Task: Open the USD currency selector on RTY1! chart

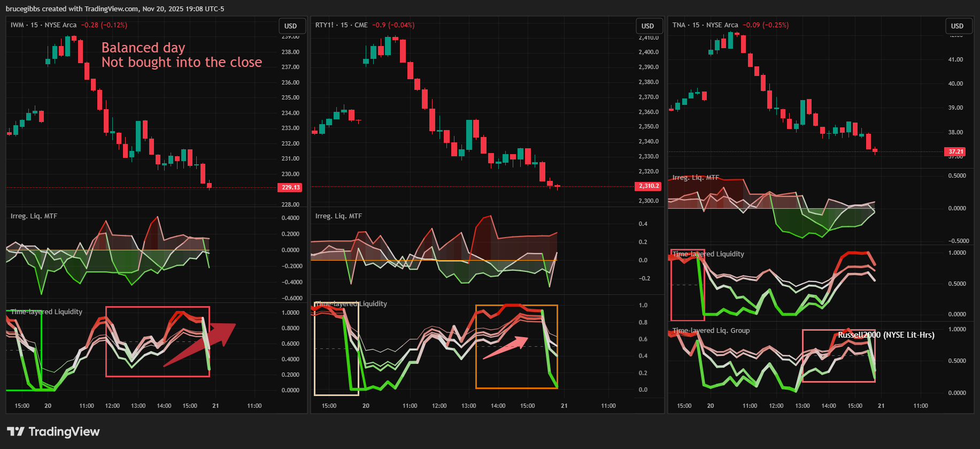Action: (x=647, y=26)
